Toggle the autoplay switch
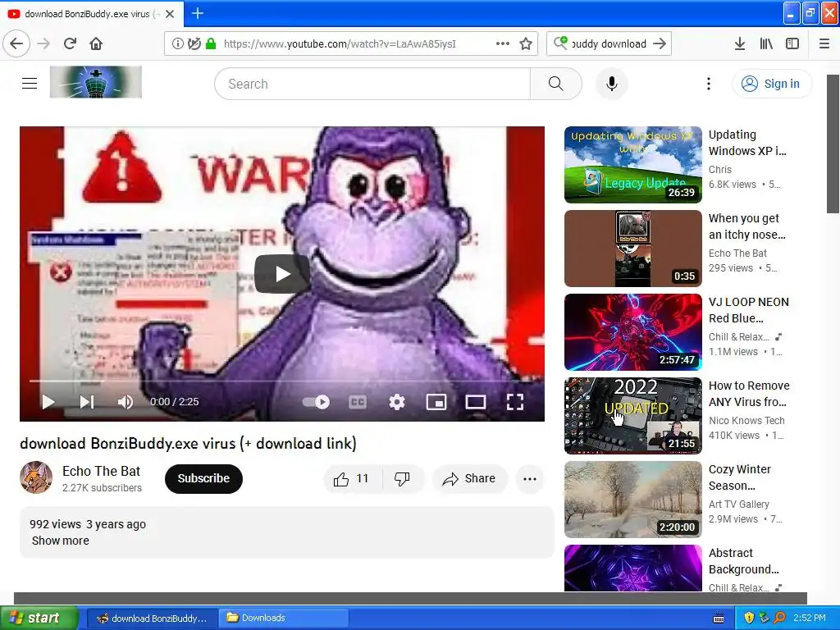The image size is (840, 630). (x=316, y=402)
